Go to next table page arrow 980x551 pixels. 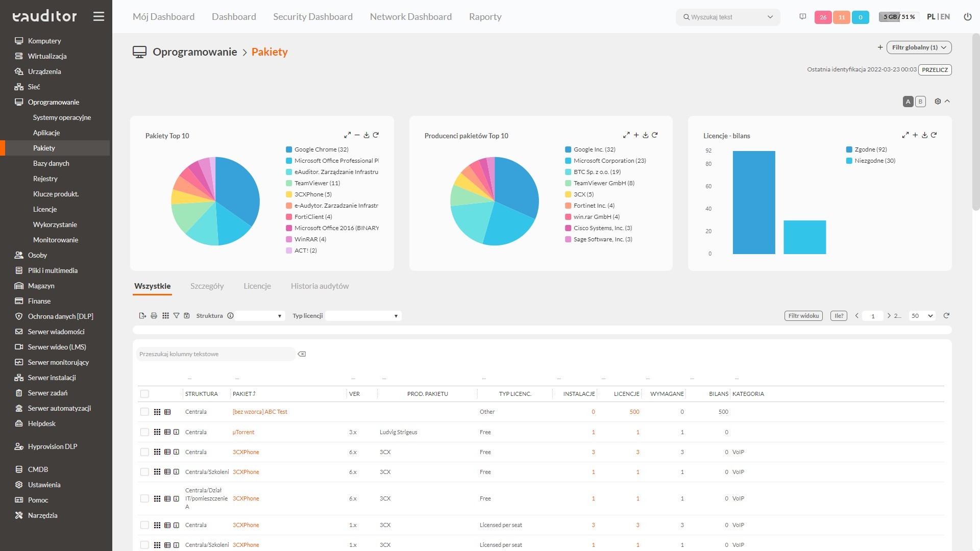tap(889, 316)
